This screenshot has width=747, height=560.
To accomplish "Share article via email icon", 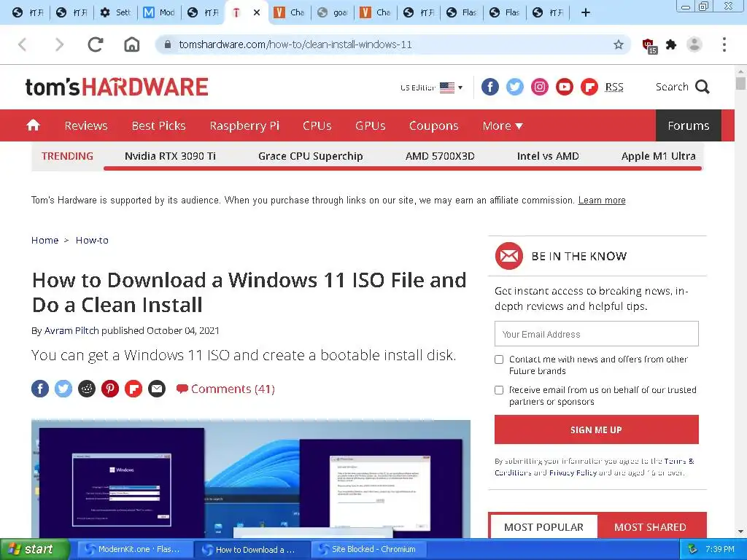I will pyautogui.click(x=157, y=389).
